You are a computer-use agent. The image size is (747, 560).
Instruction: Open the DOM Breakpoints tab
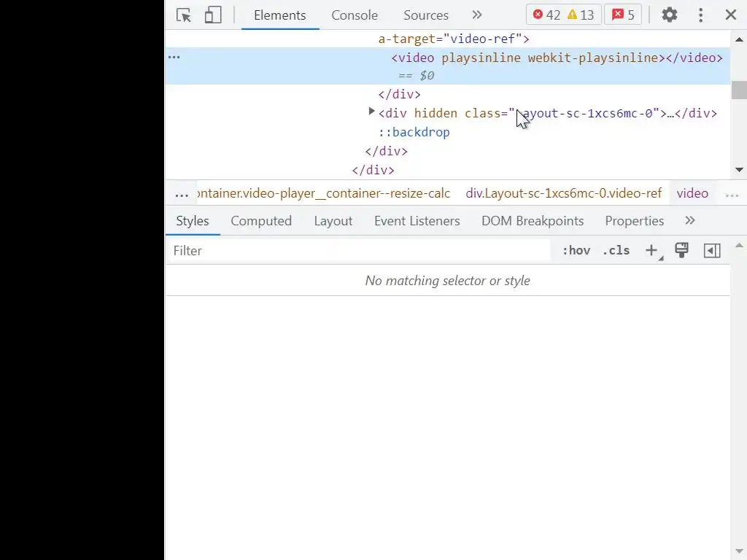(532, 221)
